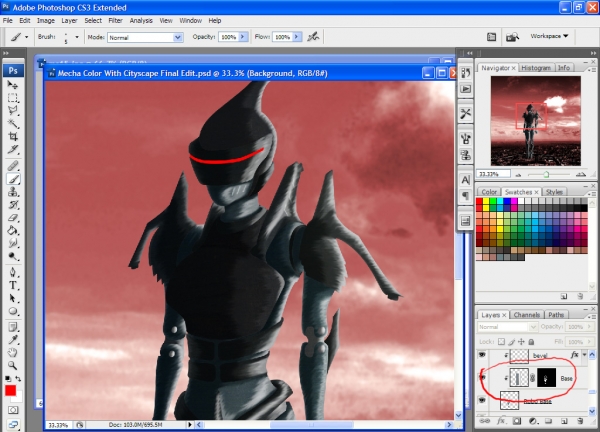Image resolution: width=600 pixels, height=432 pixels.
Task: Open the status bar info arrow
Action: coord(190,425)
